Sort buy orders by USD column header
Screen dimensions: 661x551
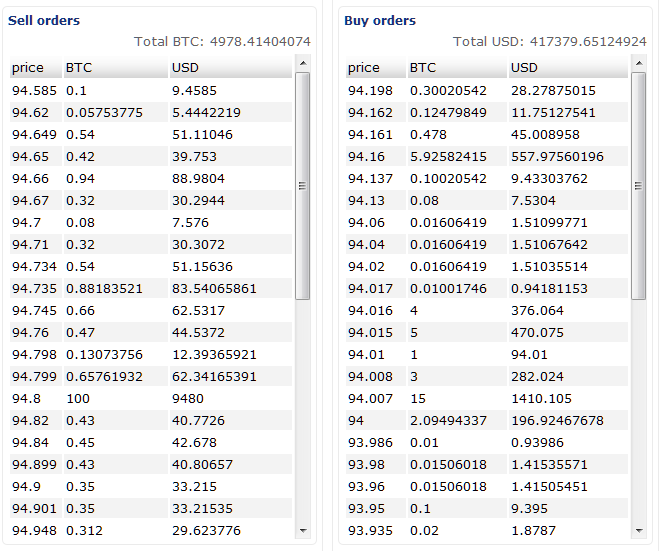point(568,67)
